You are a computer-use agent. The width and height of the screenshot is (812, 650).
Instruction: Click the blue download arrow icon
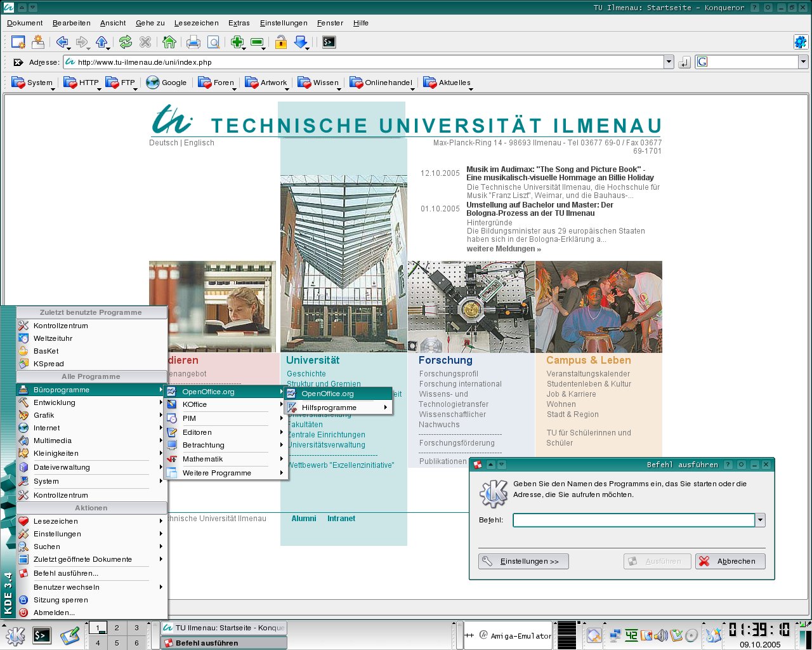301,43
